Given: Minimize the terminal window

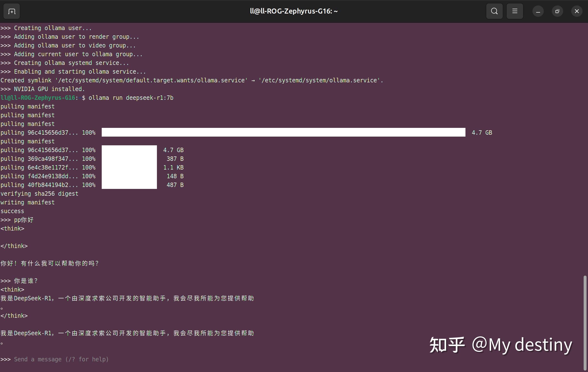Looking at the screenshot, I should click(538, 11).
